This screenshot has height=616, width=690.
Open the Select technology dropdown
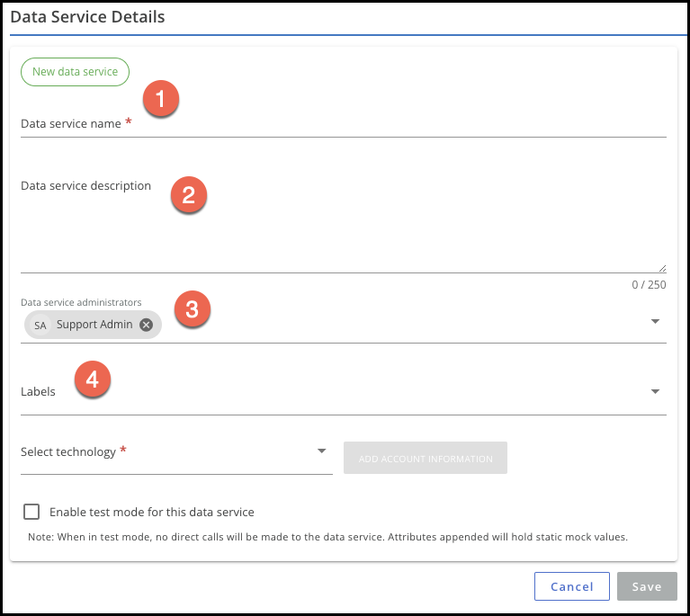tap(176, 452)
